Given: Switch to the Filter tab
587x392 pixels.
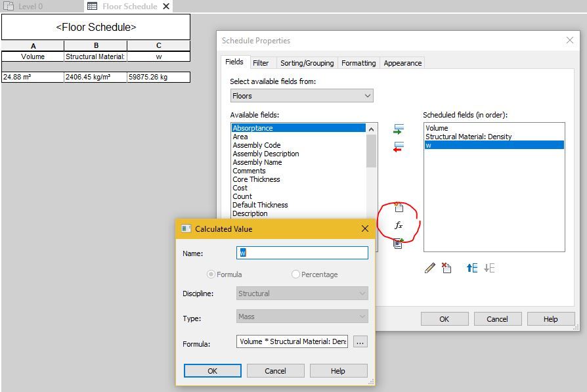Looking at the screenshot, I should click(261, 63).
